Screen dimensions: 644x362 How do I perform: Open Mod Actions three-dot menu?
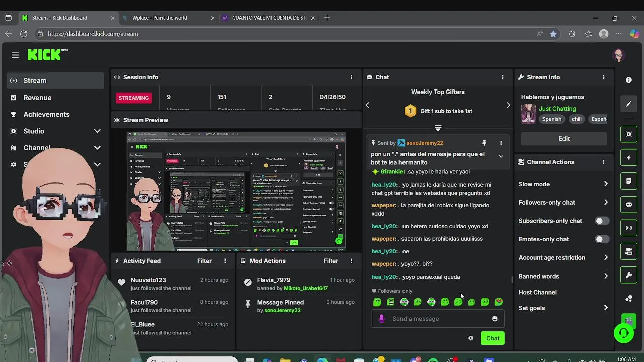coord(351,261)
